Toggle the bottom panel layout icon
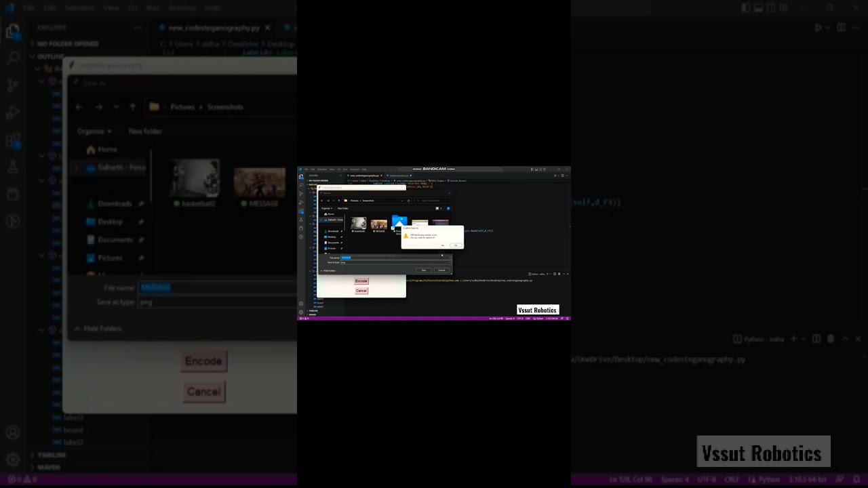The width and height of the screenshot is (868, 488). pos(537,169)
